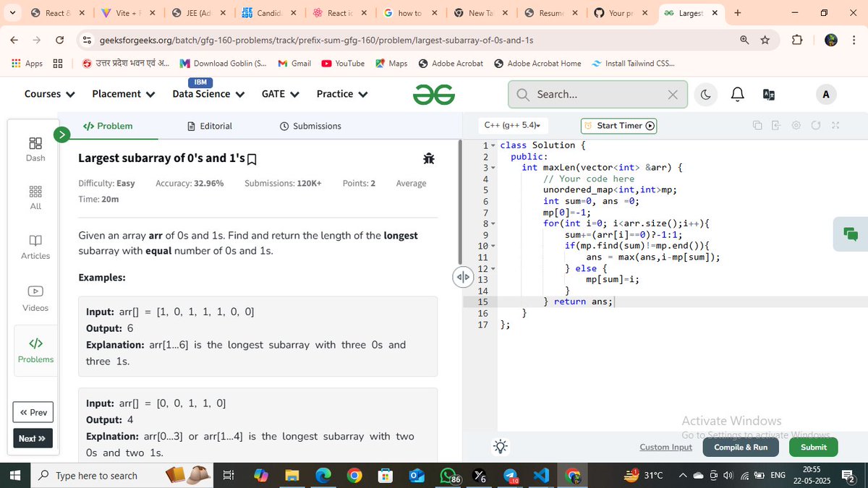Click the editor export icon
868x488 pixels.
tap(776, 126)
